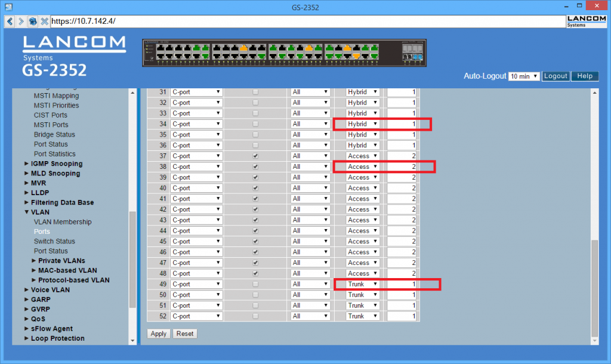Click the LANCOM Systems logo beside the address bar
This screenshot has width=611, height=364.
tap(586, 21)
